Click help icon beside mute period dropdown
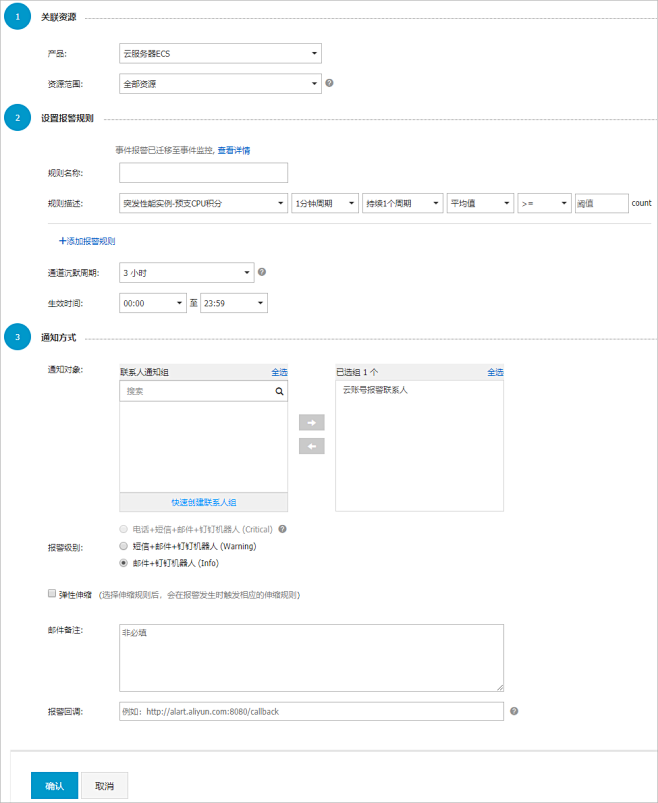 262,272
